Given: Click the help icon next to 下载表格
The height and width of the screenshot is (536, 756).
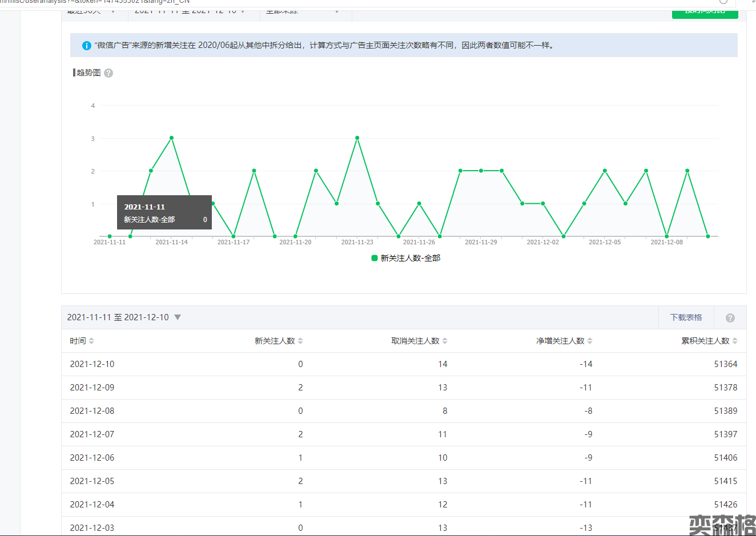Looking at the screenshot, I should (730, 318).
